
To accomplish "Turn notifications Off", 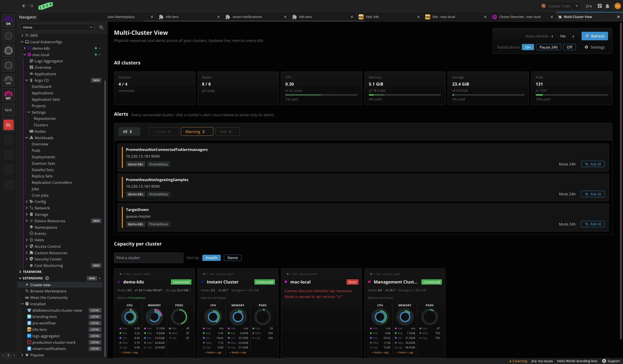I will pos(569,47).
